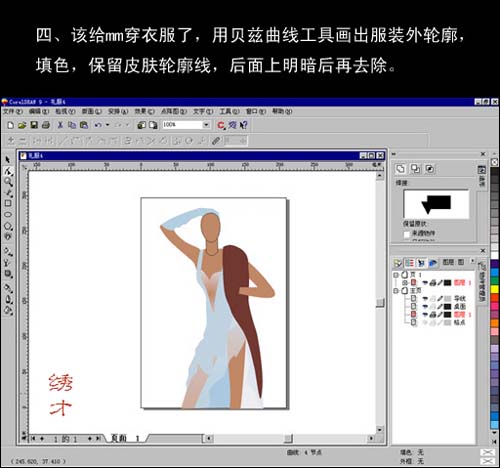500x468 pixels.
Task: Collapse the 页 1 tree node
Action: tap(396, 275)
